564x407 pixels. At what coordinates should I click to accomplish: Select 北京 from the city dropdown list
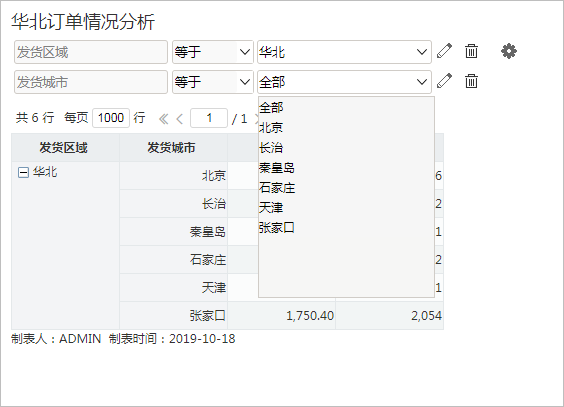(x=271, y=128)
